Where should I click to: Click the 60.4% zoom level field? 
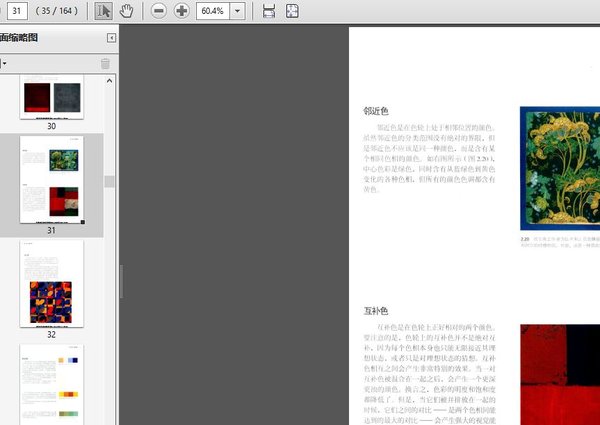pos(213,11)
